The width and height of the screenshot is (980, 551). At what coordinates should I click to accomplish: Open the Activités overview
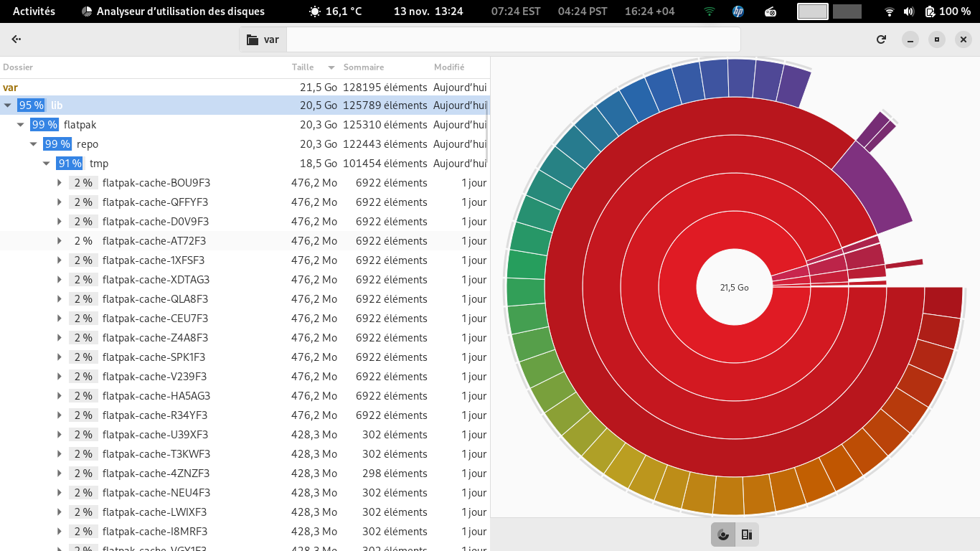[x=34, y=11]
